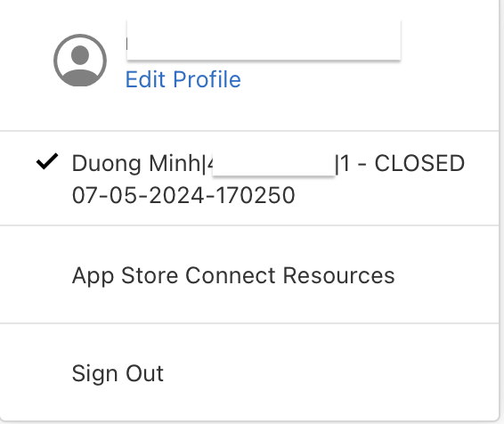Open the Edit Profile link
504x424 pixels.
[x=183, y=79]
